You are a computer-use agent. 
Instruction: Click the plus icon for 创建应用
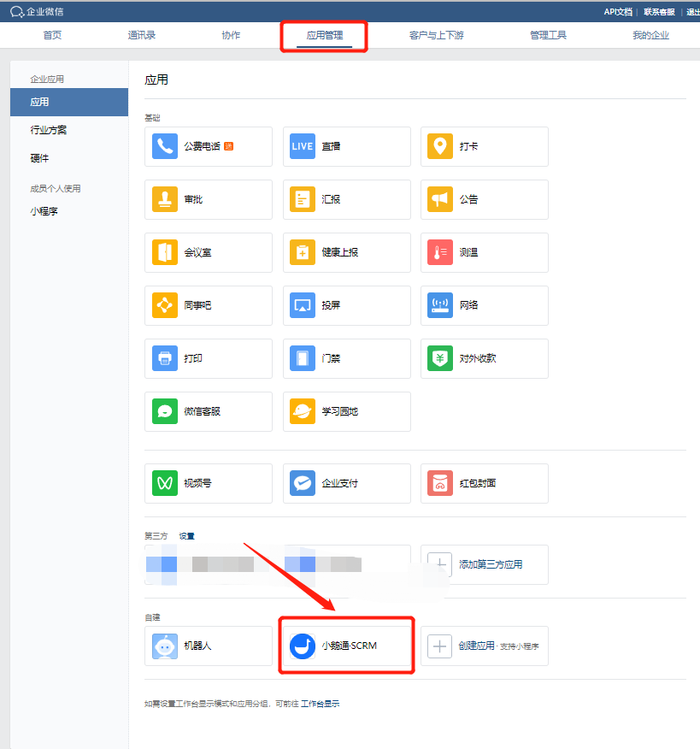(x=440, y=646)
